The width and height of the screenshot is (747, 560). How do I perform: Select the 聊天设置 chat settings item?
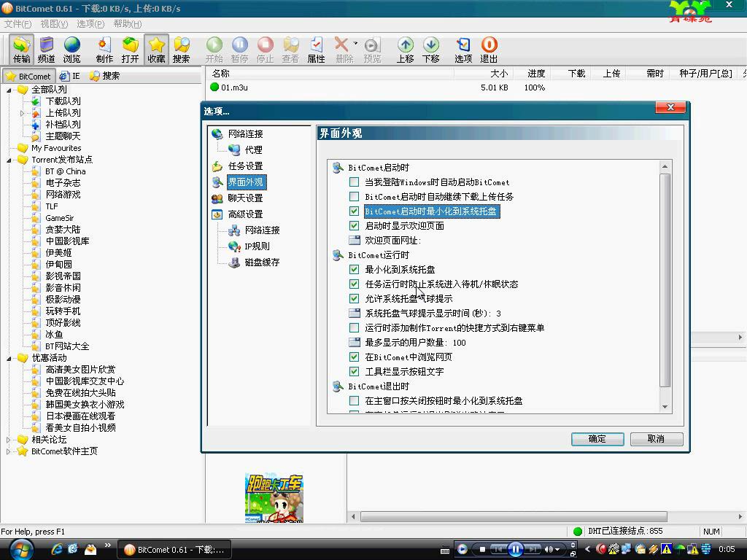(x=245, y=198)
